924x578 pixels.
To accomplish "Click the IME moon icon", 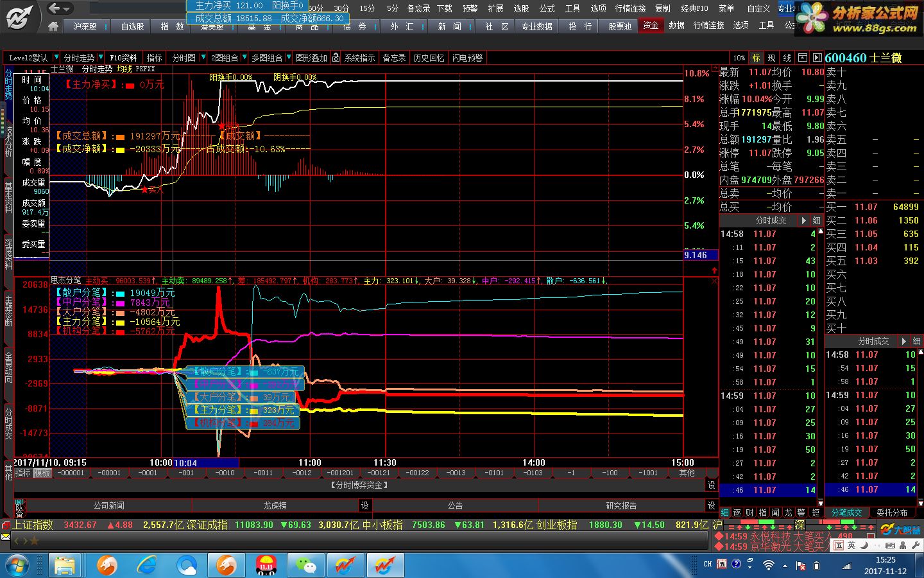I will 864,545.
